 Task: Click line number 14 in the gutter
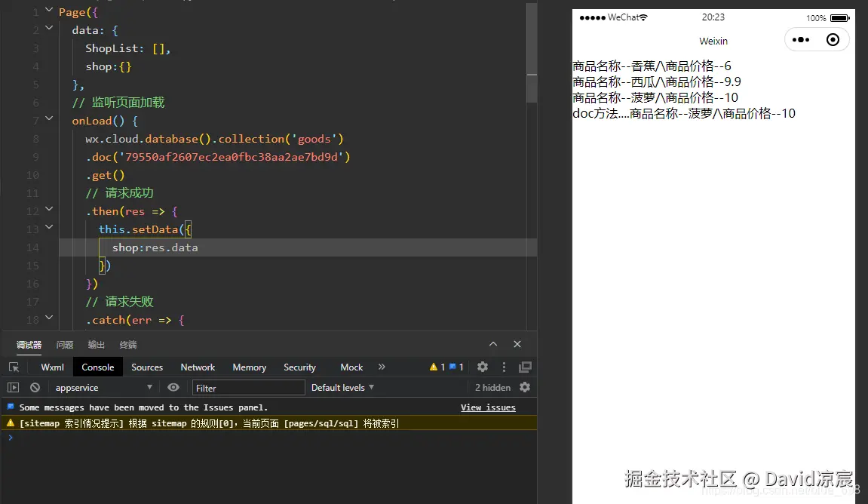pos(32,247)
